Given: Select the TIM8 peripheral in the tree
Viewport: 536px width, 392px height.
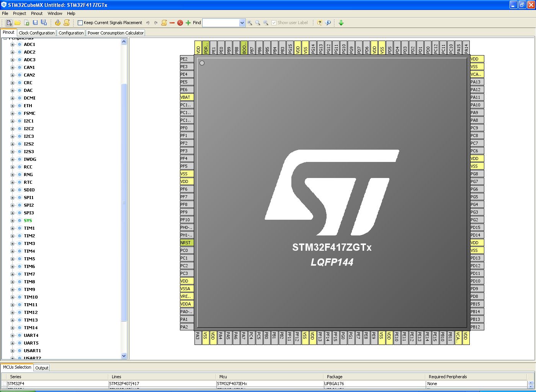Looking at the screenshot, I should tap(29, 282).
